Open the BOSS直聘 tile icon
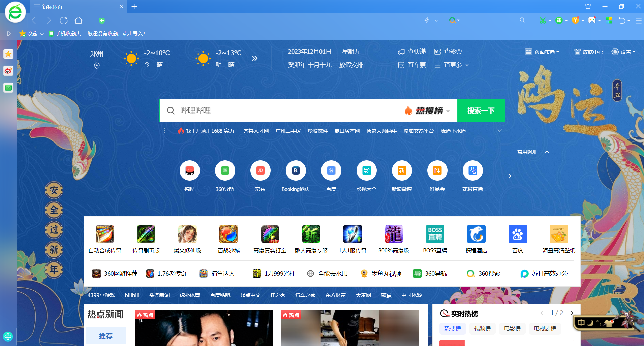 [435, 234]
